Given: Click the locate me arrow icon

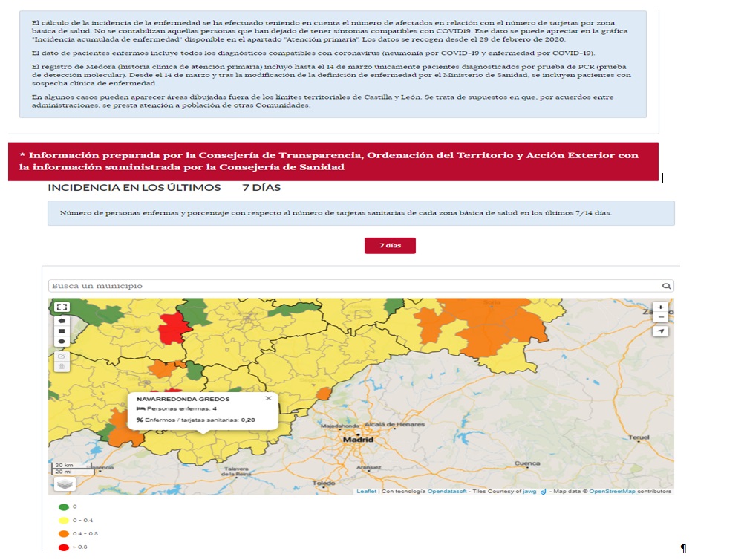Looking at the screenshot, I should [x=660, y=331].
